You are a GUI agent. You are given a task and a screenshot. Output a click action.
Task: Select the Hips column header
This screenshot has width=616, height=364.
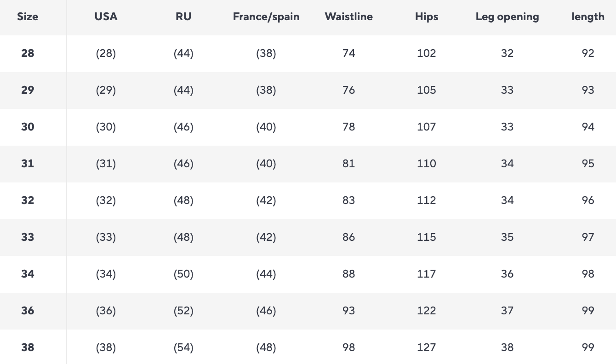[x=427, y=17]
